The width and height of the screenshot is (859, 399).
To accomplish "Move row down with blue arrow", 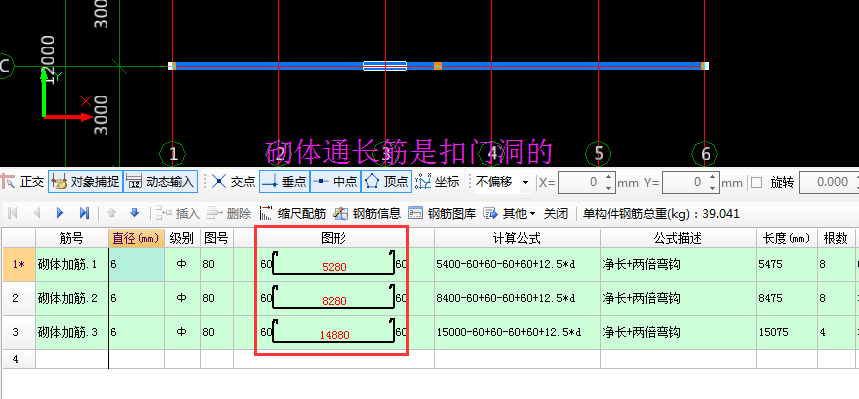I will coord(135,213).
